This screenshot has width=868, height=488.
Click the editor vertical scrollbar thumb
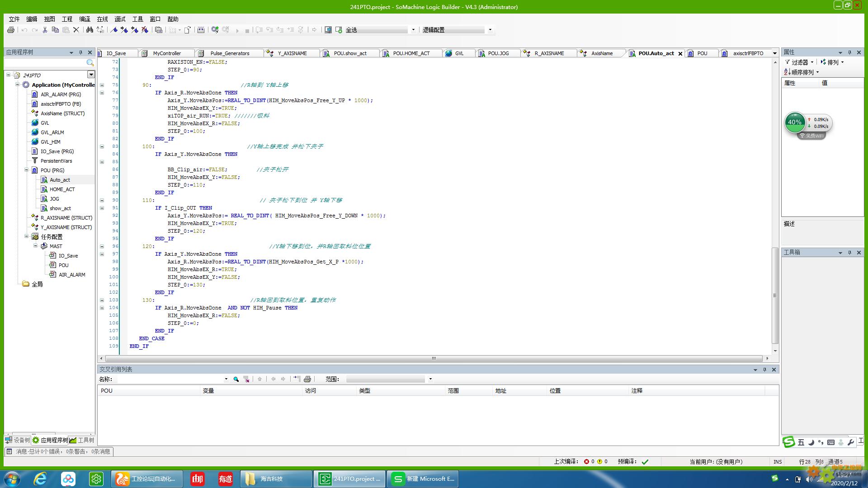[775, 296]
